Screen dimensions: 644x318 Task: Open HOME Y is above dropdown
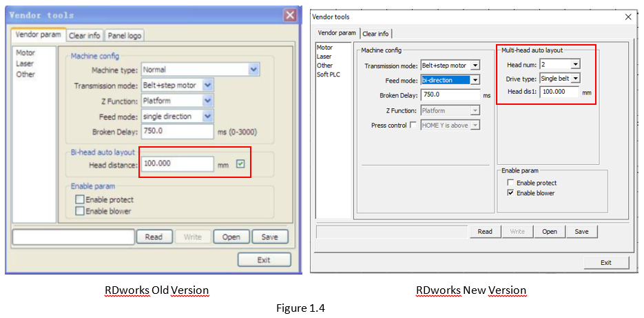coord(450,125)
